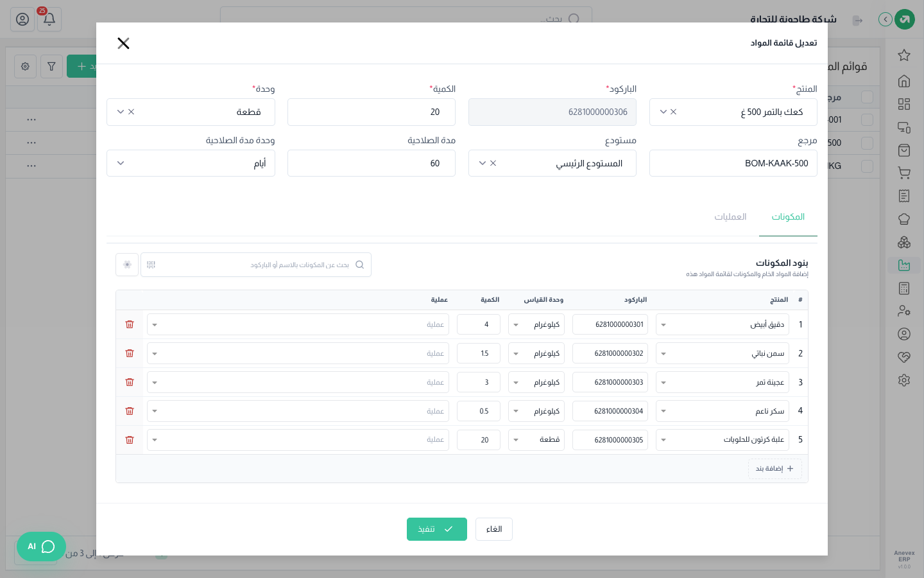Screen dimensions: 924x578
Task: Tick the background row checkbox ending 001
Action: pos(867,119)
